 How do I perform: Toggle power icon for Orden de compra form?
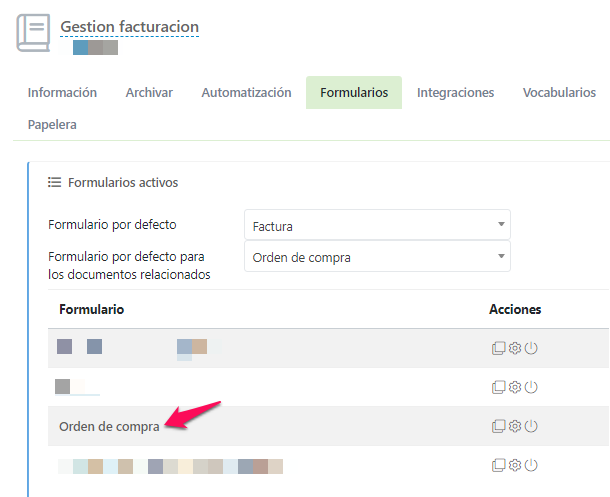coord(531,426)
